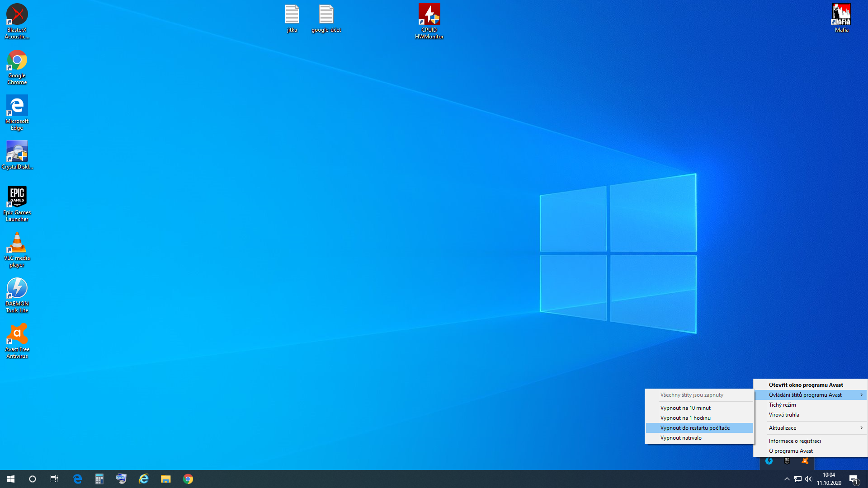Select the Avast Free Antivirus desktop icon
This screenshot has width=868, height=488.
click(17, 341)
